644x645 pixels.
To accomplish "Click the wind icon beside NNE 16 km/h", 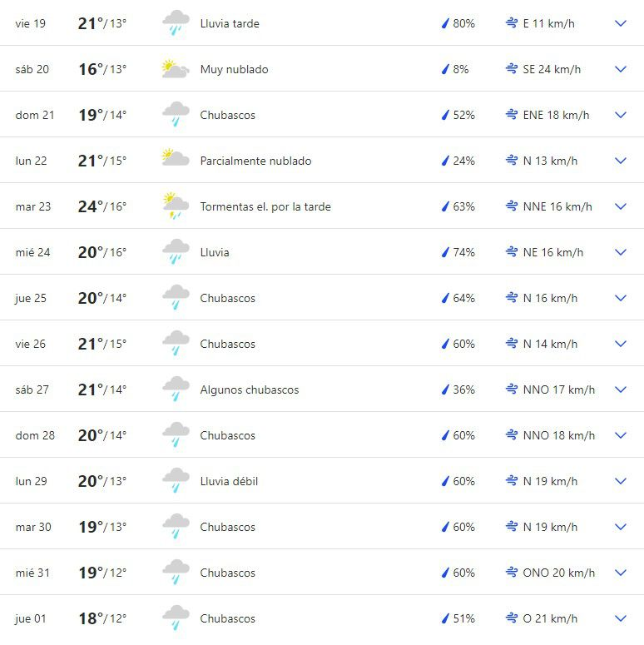I will pos(512,206).
